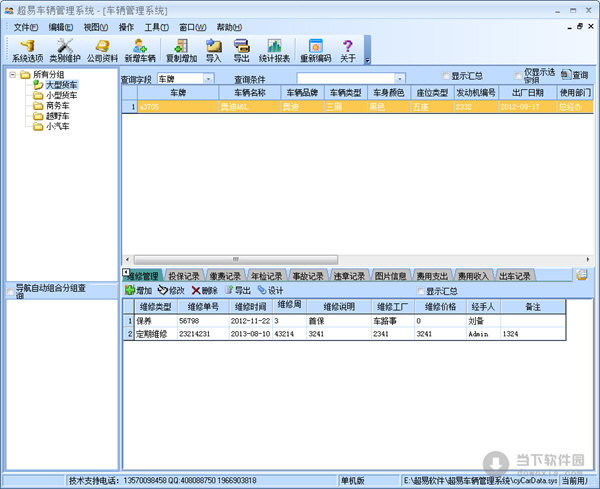The width and height of the screenshot is (600, 489).
Task: Click the icon right of the record tabs
Action: 582,274
